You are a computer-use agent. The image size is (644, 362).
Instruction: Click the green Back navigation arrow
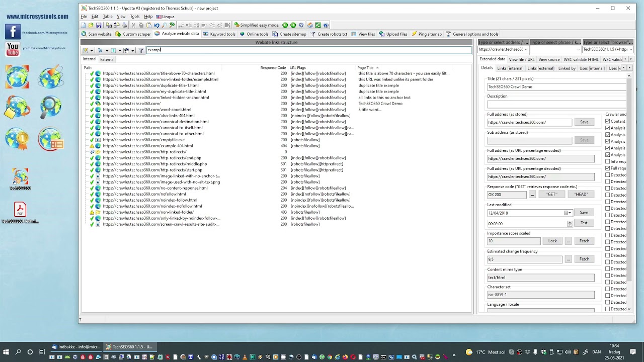285,25
